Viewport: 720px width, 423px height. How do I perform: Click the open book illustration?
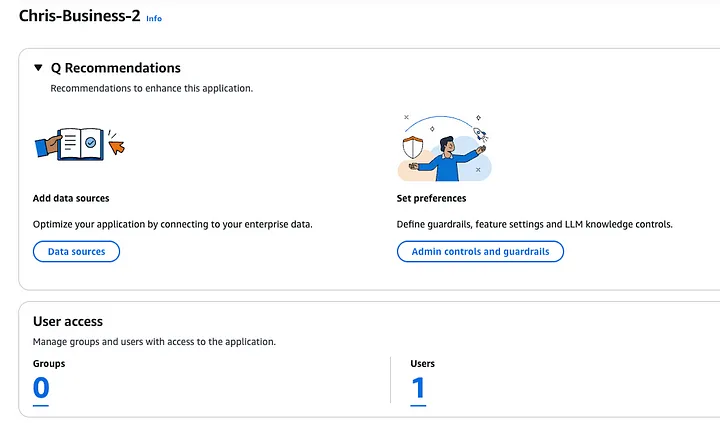pos(81,144)
